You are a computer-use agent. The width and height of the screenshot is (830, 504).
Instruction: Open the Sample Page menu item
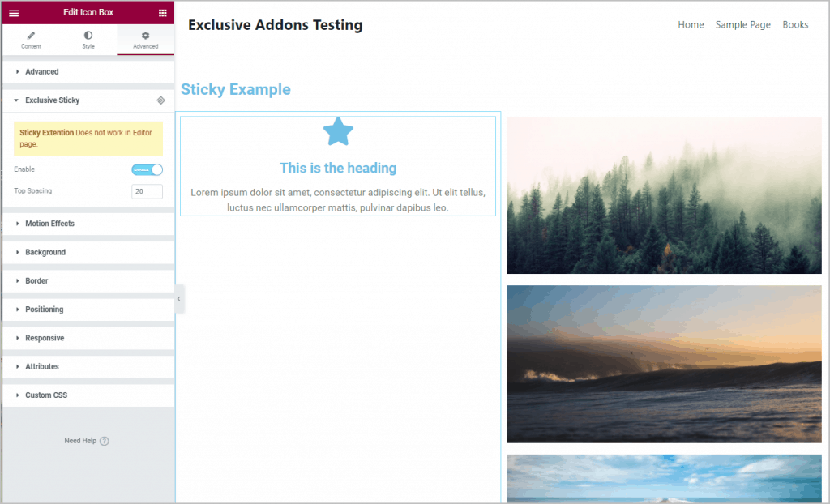tap(742, 24)
